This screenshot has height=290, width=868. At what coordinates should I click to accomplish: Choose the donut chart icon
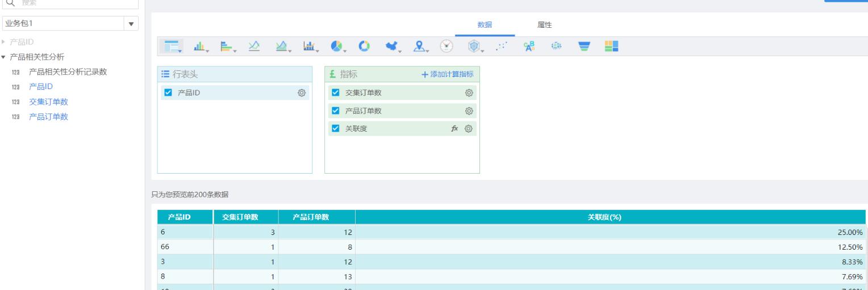pos(364,46)
